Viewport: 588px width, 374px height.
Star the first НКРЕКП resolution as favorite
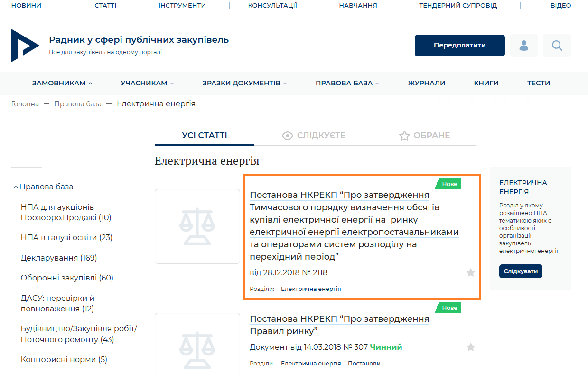pyautogui.click(x=470, y=272)
